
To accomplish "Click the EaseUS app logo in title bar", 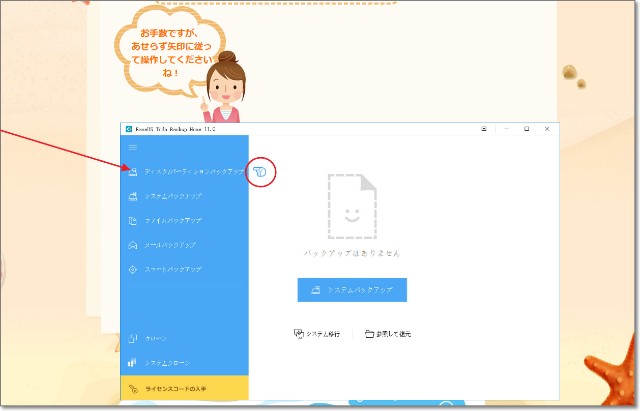I will [x=128, y=129].
